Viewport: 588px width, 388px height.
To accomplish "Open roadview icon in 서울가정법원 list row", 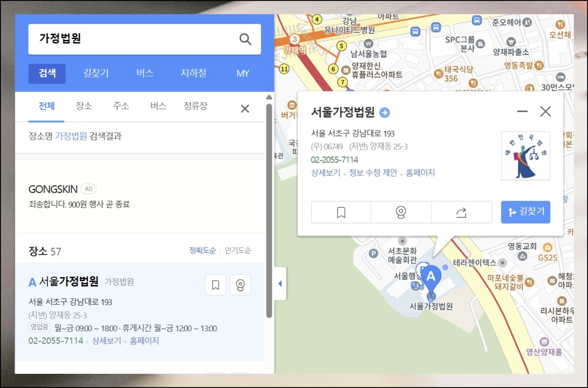I will (240, 285).
